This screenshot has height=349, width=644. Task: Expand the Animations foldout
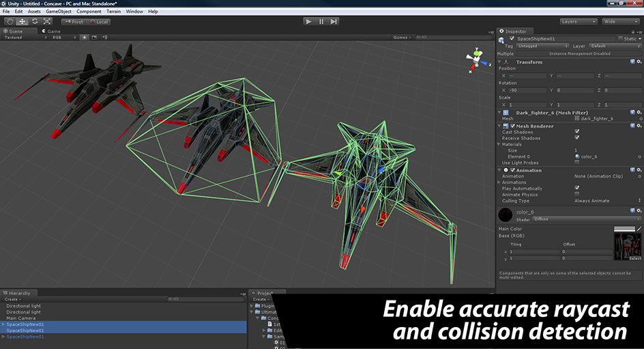pos(499,182)
